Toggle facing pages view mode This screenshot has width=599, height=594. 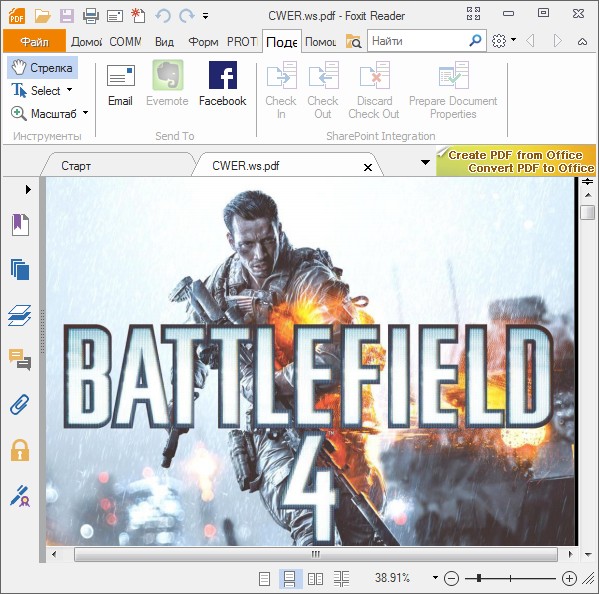pyautogui.click(x=316, y=579)
